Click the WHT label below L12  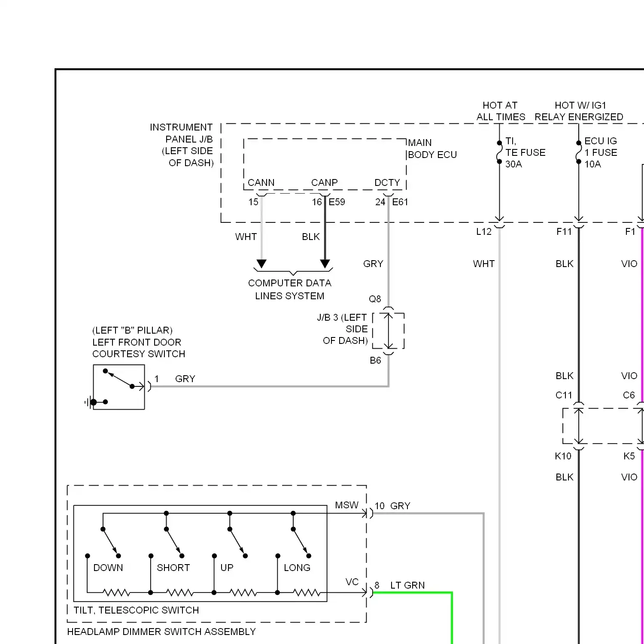point(484,264)
